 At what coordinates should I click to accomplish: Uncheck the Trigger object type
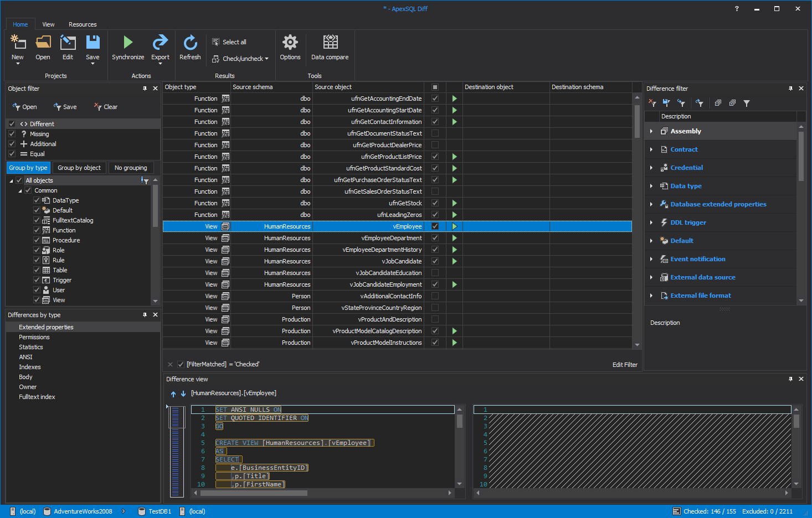(37, 280)
